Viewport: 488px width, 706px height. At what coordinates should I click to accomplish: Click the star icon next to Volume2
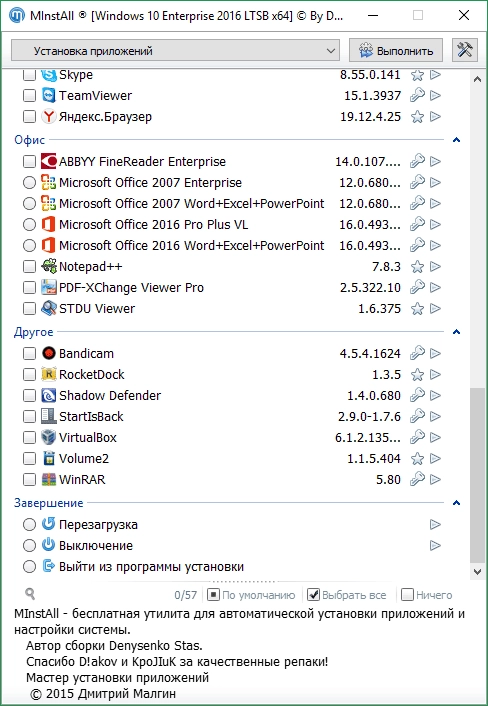tap(417, 458)
